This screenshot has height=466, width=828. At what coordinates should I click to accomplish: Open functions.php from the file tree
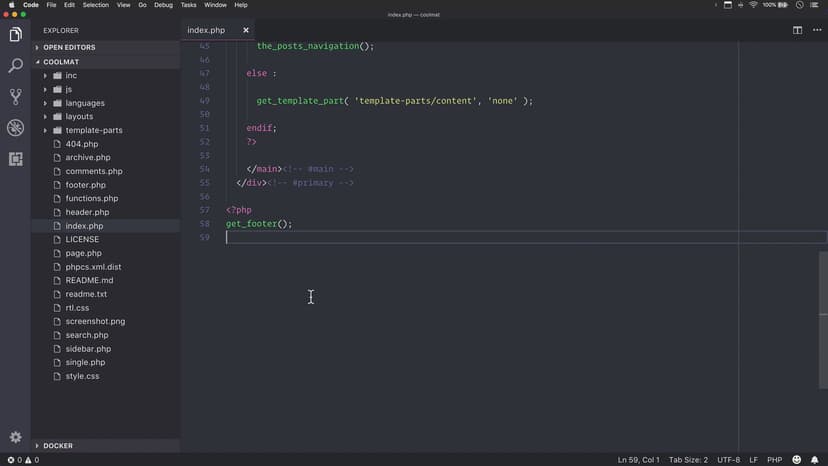tap(91, 199)
